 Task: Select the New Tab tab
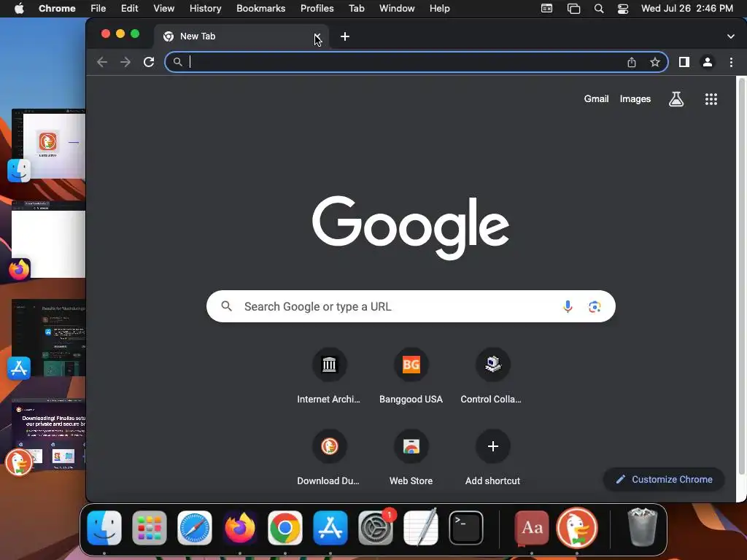[x=241, y=36]
